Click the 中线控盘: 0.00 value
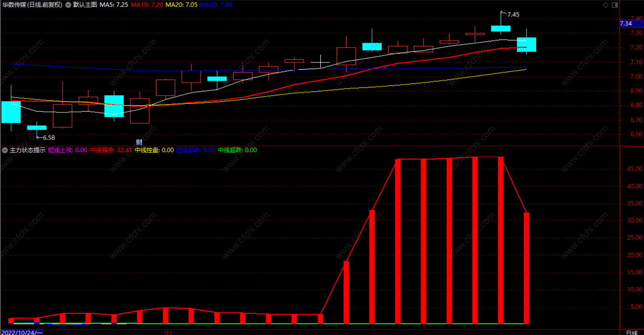The image size is (644, 335). [x=154, y=150]
